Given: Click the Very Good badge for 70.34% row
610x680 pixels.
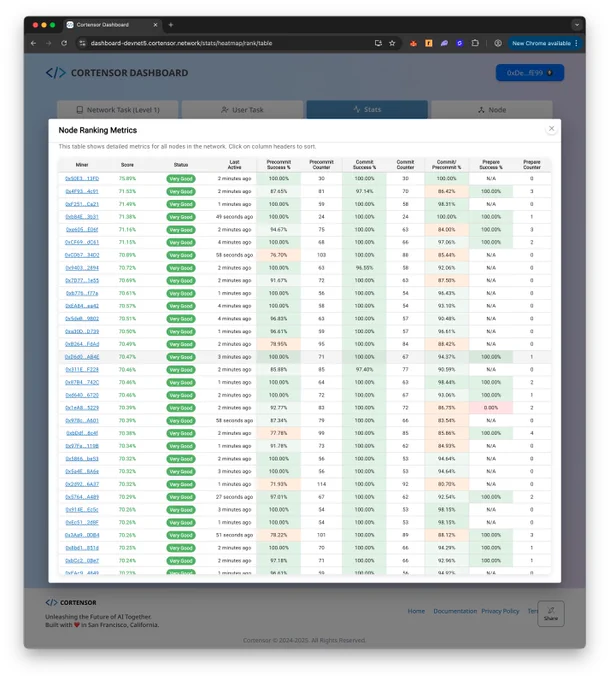Looking at the screenshot, I should coord(181,446).
